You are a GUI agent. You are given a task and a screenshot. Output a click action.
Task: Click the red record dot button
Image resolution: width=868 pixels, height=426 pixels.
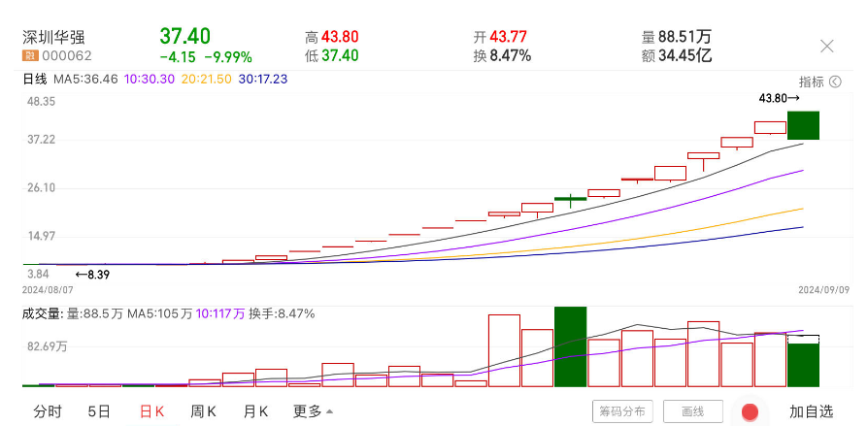(x=750, y=411)
